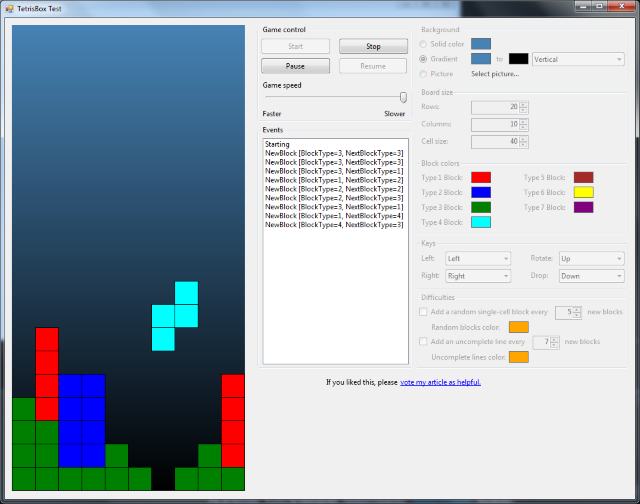
Task: Click the green Type 3 Block swatch
Action: (481, 207)
